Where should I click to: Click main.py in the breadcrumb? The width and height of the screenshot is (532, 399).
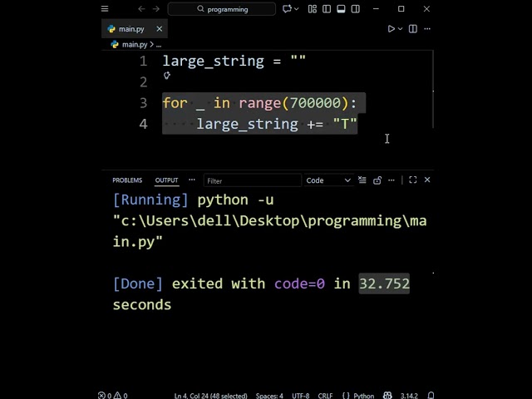point(135,44)
